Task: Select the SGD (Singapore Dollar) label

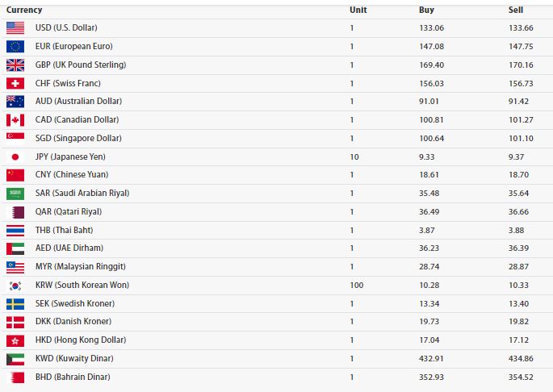Action: pyautogui.click(x=78, y=139)
